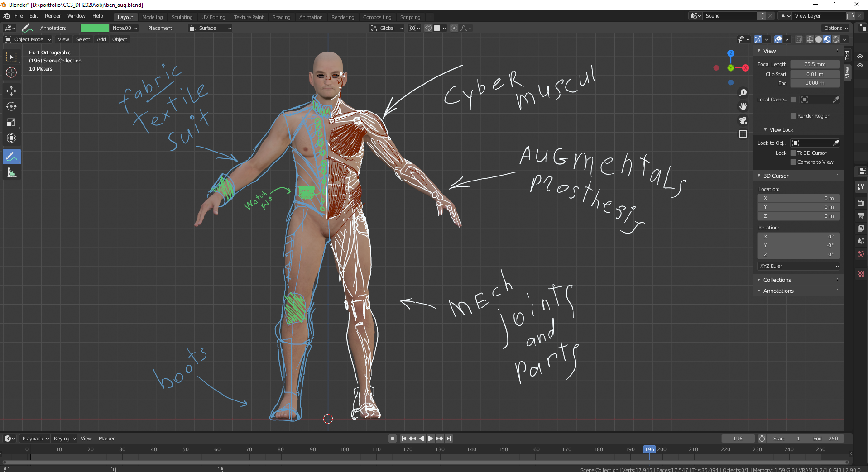868x472 pixels.
Task: Activate the Transform tool
Action: (x=11, y=138)
